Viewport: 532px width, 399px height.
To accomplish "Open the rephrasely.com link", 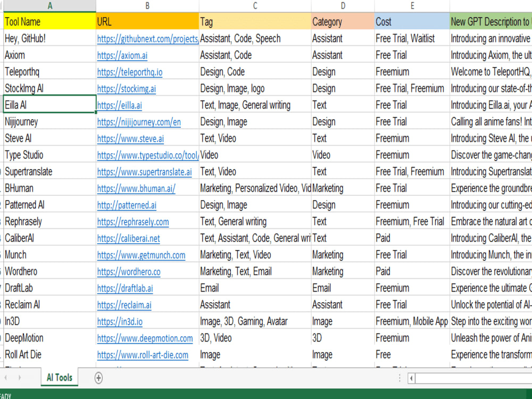I will point(132,221).
